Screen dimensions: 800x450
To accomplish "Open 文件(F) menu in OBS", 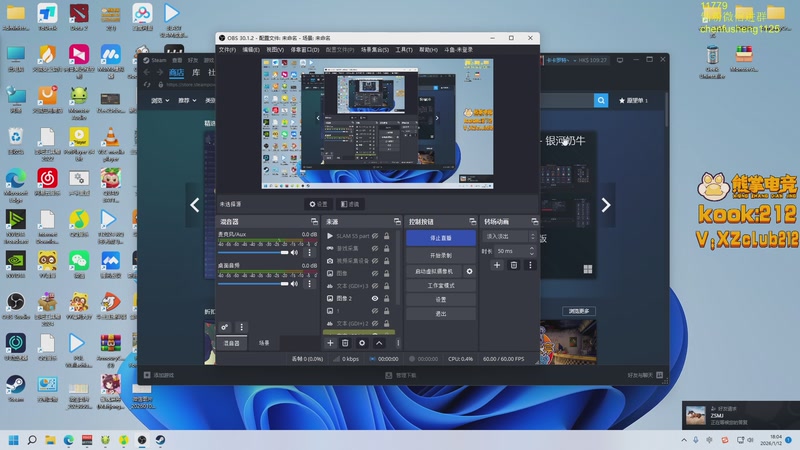I will (227, 50).
